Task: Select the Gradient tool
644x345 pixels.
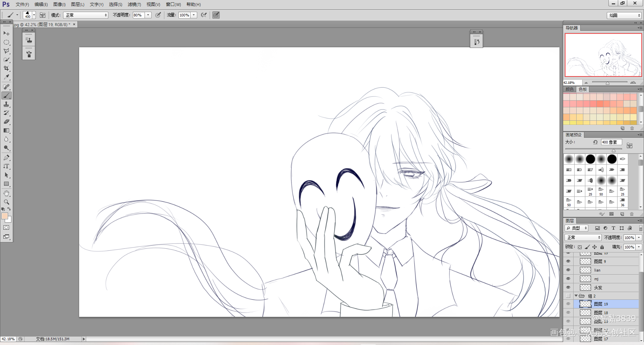Action: click(6, 130)
